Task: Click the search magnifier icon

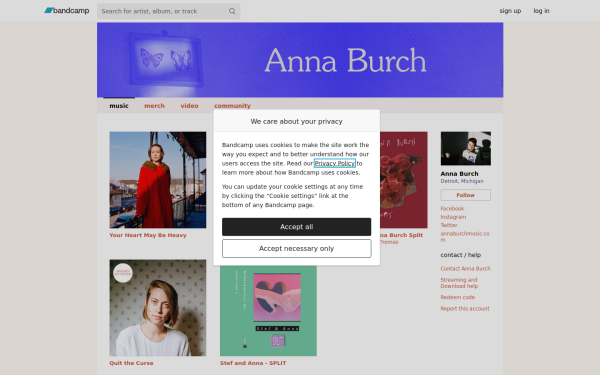Action: click(x=232, y=11)
